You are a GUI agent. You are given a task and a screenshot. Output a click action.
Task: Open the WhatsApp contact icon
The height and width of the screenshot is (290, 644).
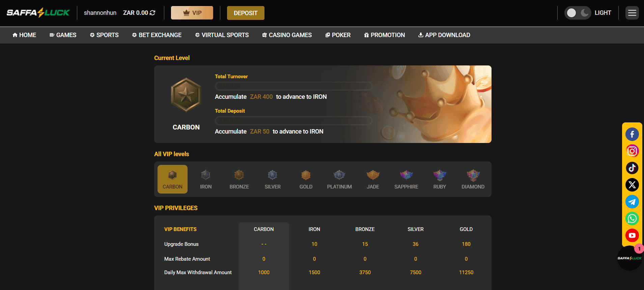[x=632, y=219]
